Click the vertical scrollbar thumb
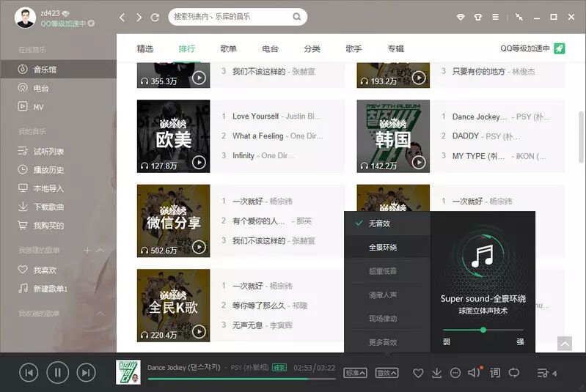 point(581,136)
